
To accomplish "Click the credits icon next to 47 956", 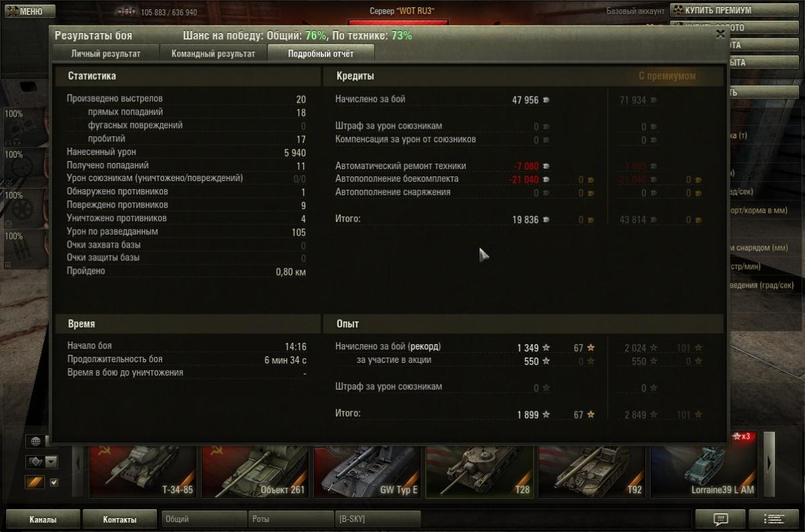I will [545, 100].
